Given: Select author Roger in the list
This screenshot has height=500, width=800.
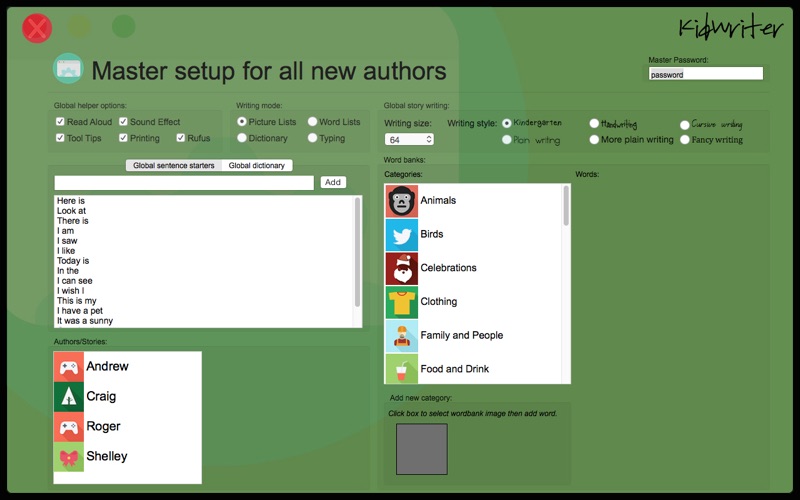Looking at the screenshot, I should 128,427.
